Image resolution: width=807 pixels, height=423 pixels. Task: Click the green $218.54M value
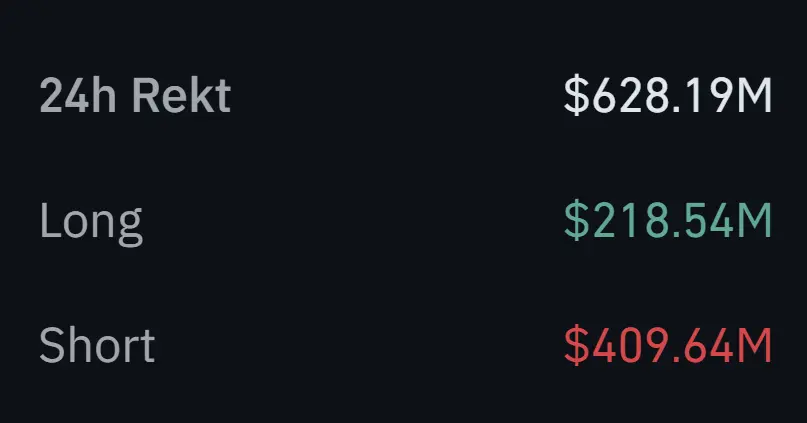pos(668,222)
